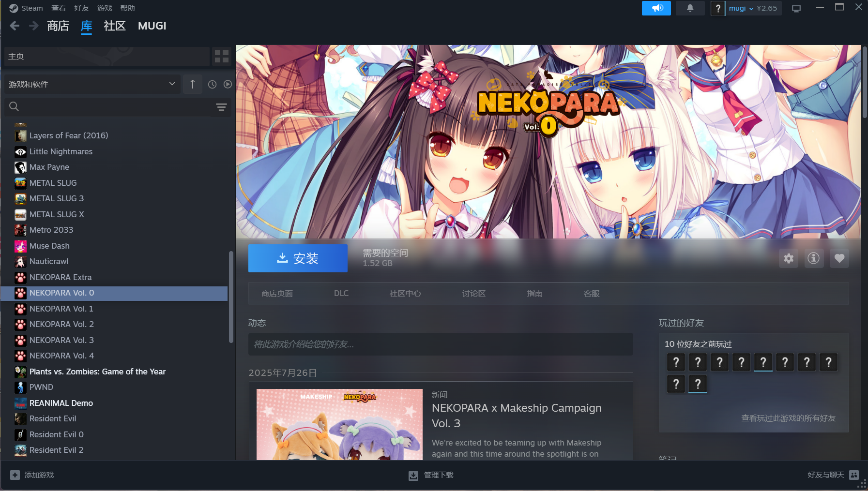Click the blue 安装 install button

click(x=297, y=258)
